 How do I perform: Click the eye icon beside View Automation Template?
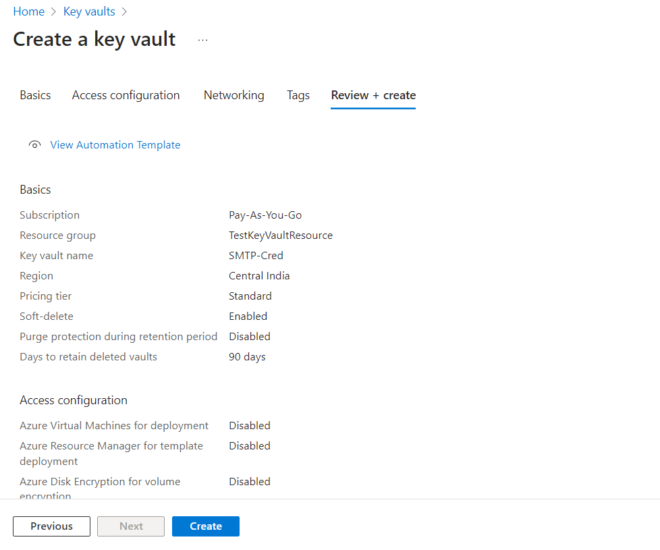coord(35,145)
